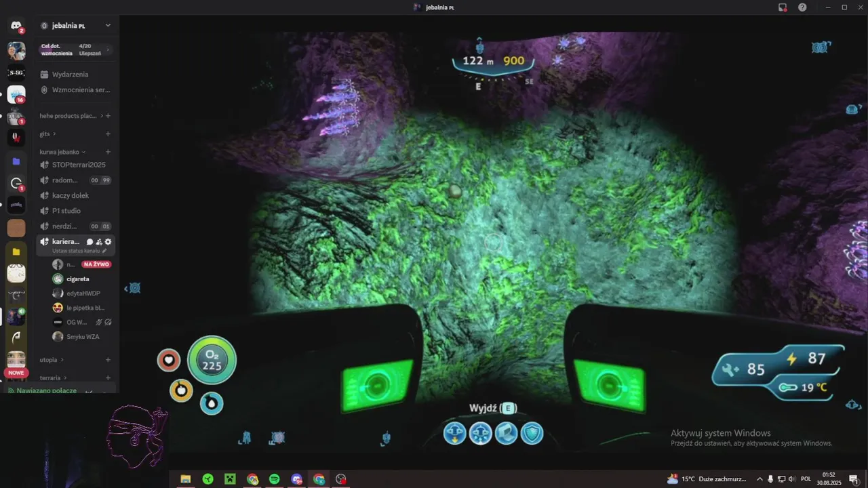Click the NA ŻYWO live badge
The height and width of the screenshot is (488, 868).
(96, 264)
